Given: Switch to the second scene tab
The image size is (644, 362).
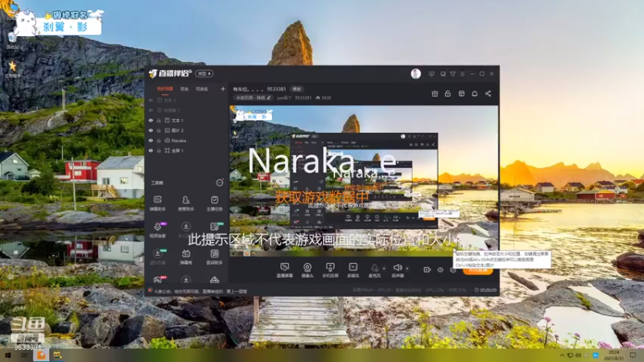Looking at the screenshot, I should (184, 89).
